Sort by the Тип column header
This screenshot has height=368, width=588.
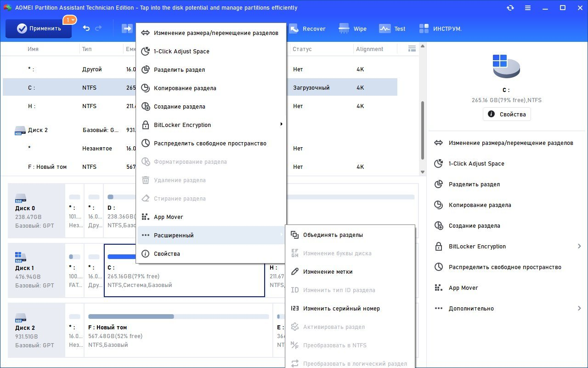click(x=87, y=49)
